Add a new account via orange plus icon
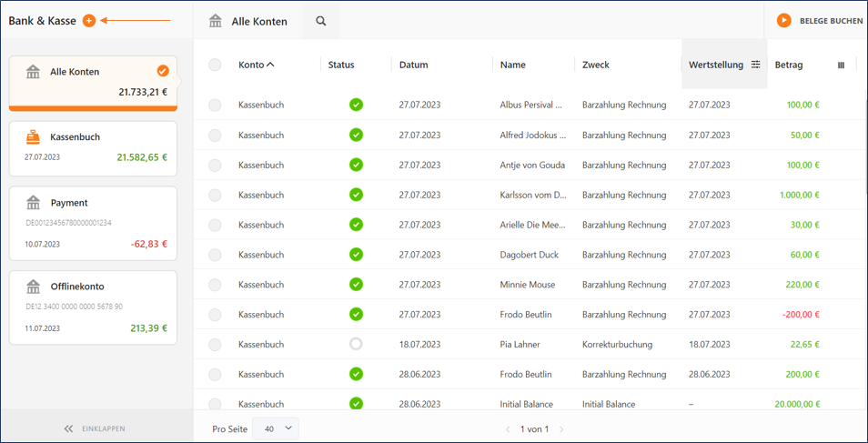The height and width of the screenshot is (443, 868). click(89, 21)
